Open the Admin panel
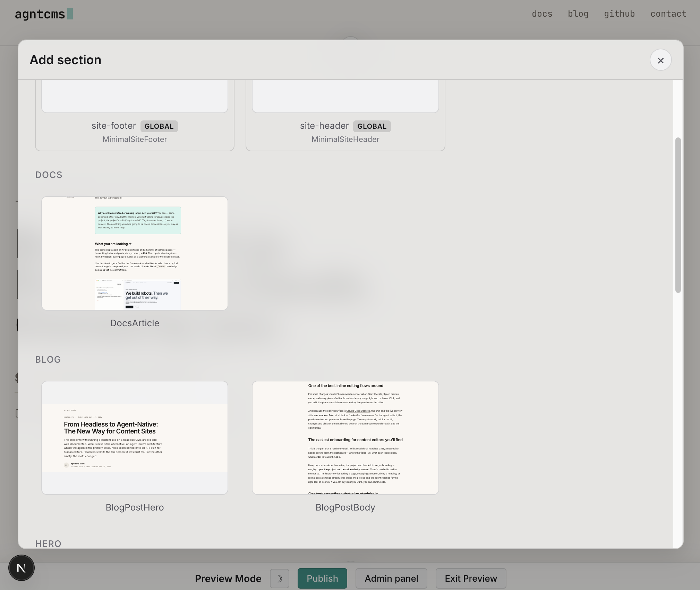Screen dimensions: 700x590 (x=391, y=579)
